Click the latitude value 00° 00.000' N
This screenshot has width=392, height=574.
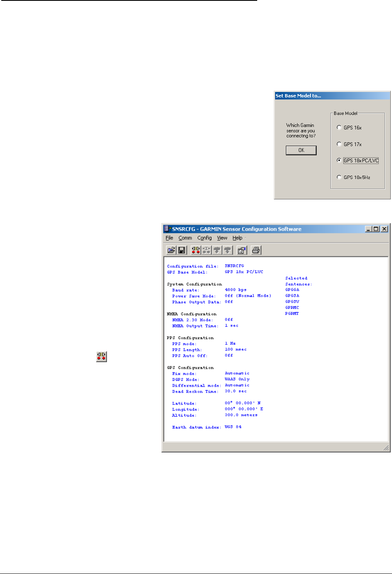click(243, 403)
